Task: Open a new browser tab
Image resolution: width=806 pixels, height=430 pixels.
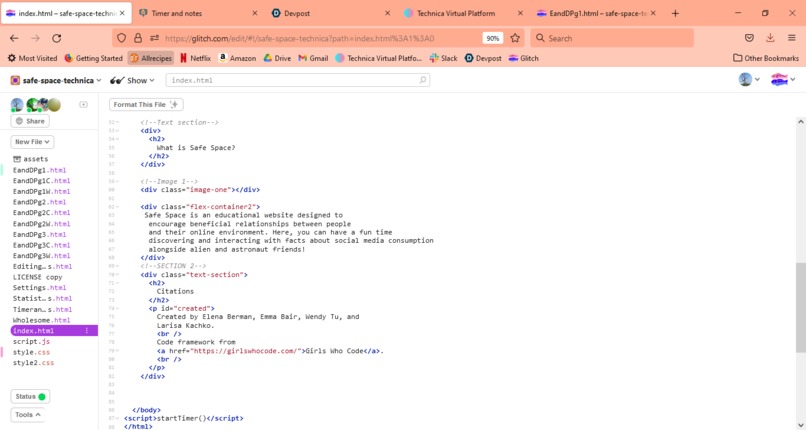Action: pyautogui.click(x=675, y=13)
